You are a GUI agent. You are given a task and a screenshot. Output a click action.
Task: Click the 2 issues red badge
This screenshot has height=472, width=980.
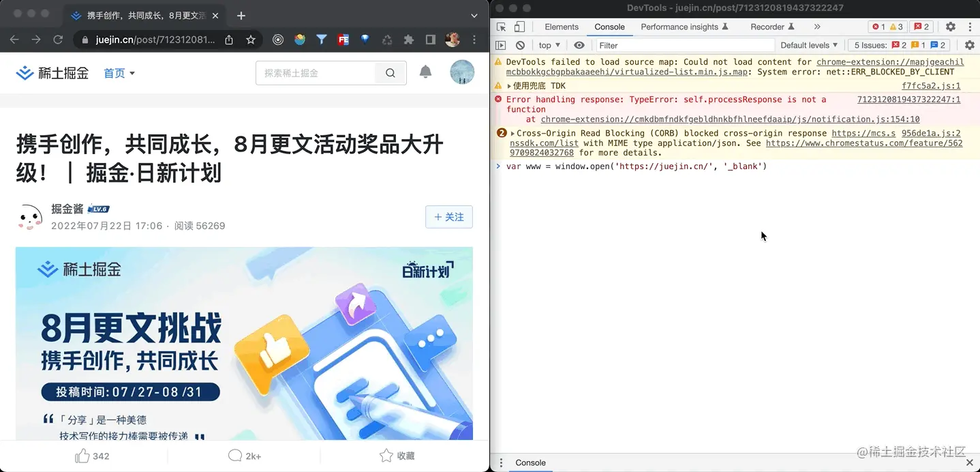921,27
